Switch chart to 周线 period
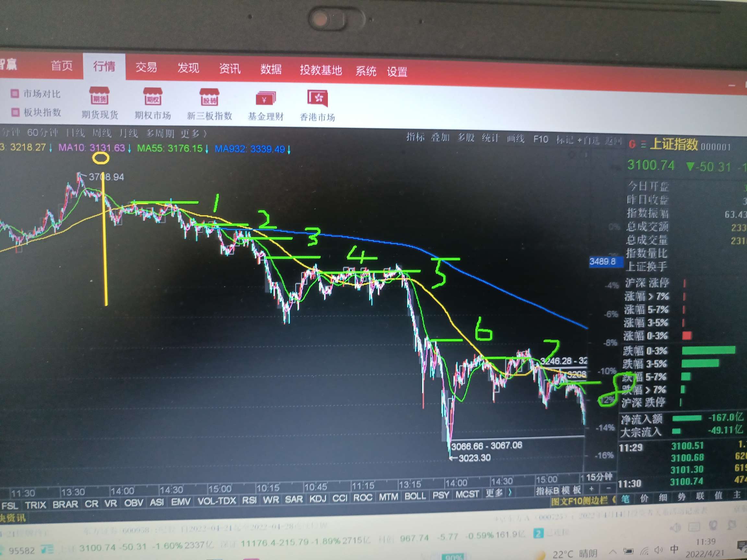 [102, 133]
